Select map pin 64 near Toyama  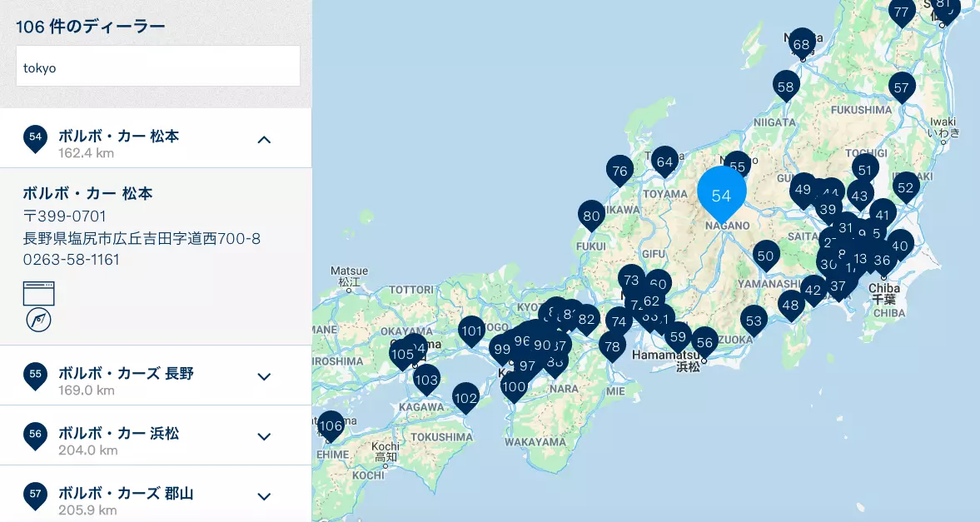click(664, 162)
